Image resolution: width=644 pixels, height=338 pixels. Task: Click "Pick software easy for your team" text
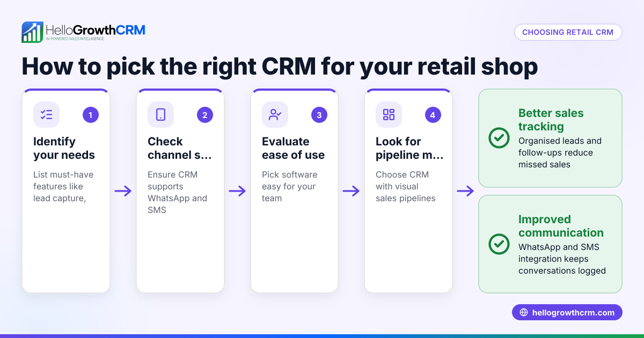(x=289, y=186)
